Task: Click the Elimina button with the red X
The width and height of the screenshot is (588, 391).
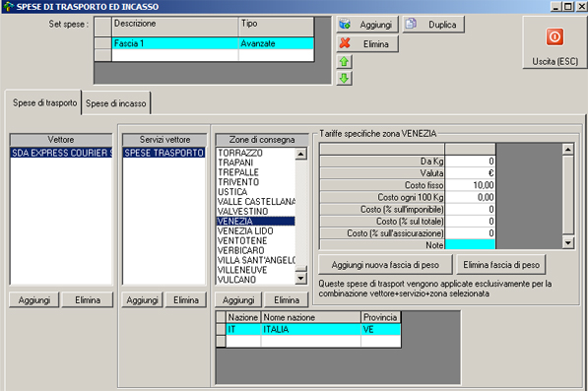Action: (366, 44)
